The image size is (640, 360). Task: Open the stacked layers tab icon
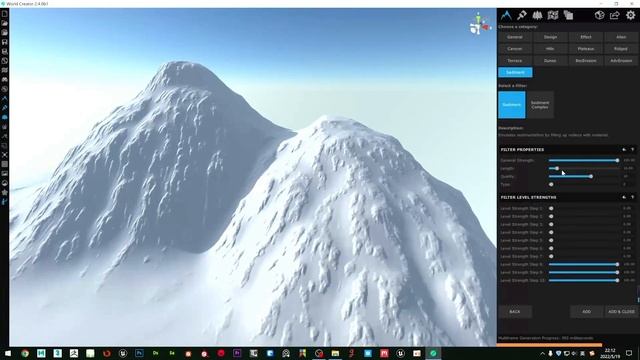click(568, 16)
